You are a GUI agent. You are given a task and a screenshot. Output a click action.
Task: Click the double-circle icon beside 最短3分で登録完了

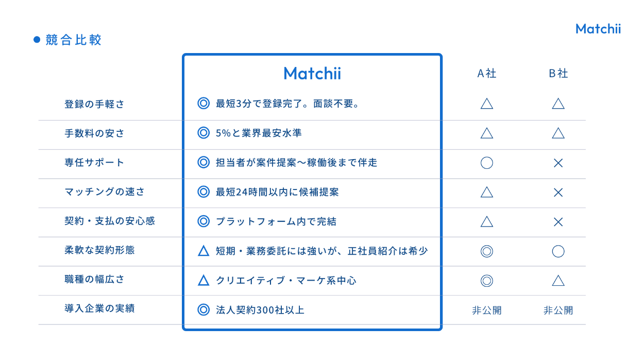click(x=204, y=104)
